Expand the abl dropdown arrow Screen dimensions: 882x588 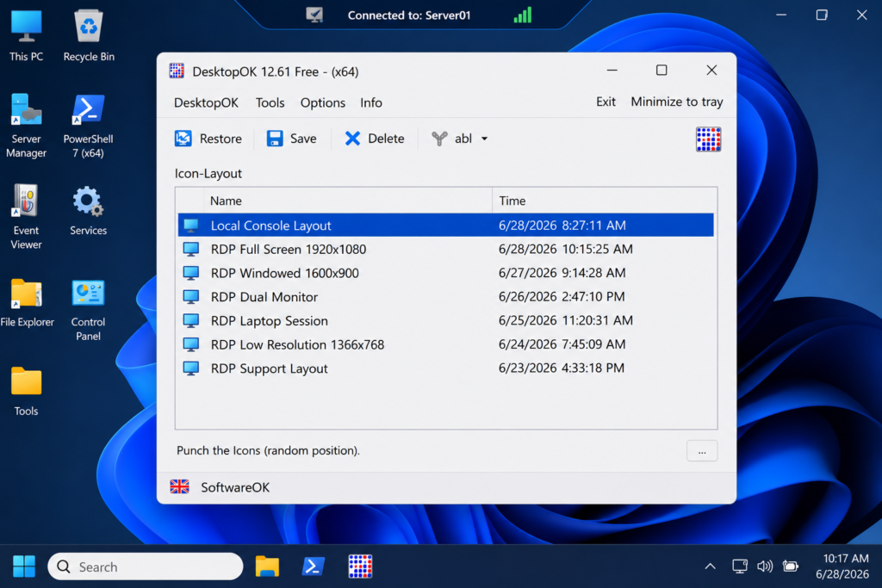[x=484, y=139]
